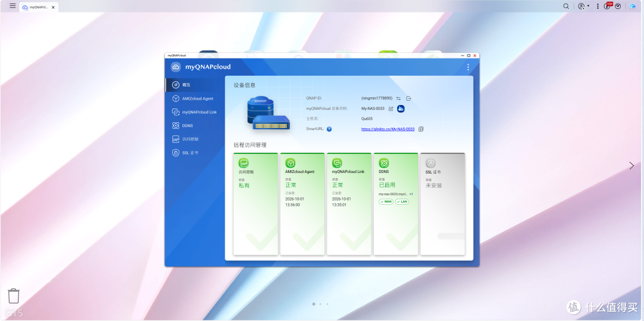Open the user account icon
The height and width of the screenshot is (321, 644).
point(581,6)
